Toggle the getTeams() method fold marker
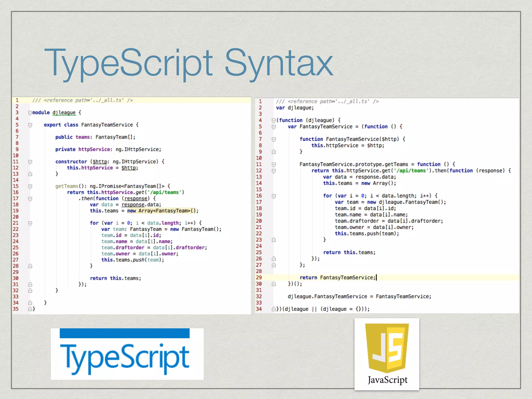Screen dimensions: 532x399 30,186
